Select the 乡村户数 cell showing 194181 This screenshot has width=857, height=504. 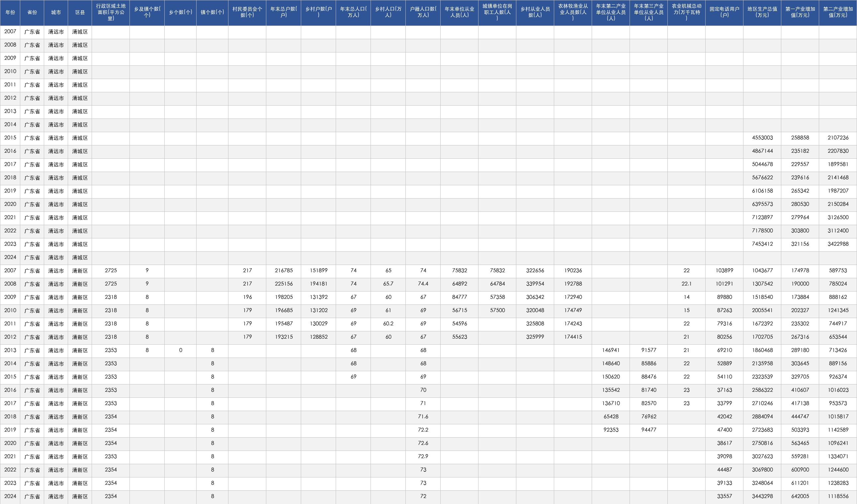[x=318, y=284]
